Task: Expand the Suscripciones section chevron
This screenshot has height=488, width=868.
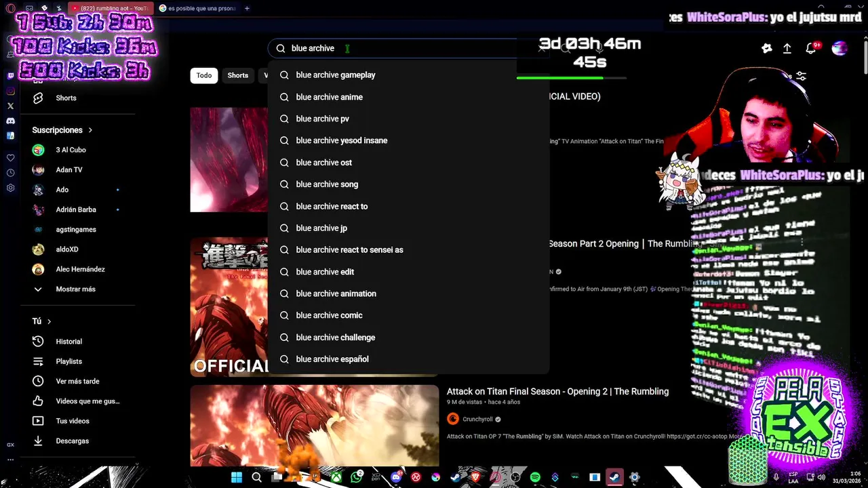Action: (90, 130)
